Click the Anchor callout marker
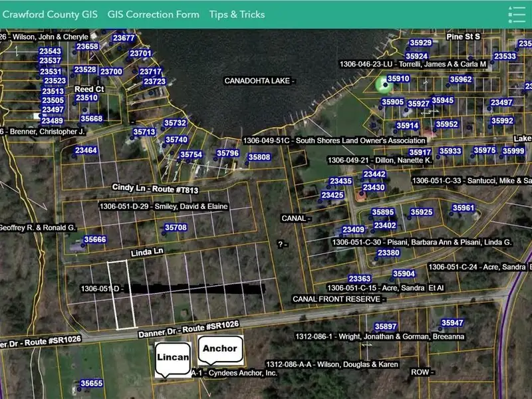The height and width of the screenshot is (399, 532). tap(220, 348)
